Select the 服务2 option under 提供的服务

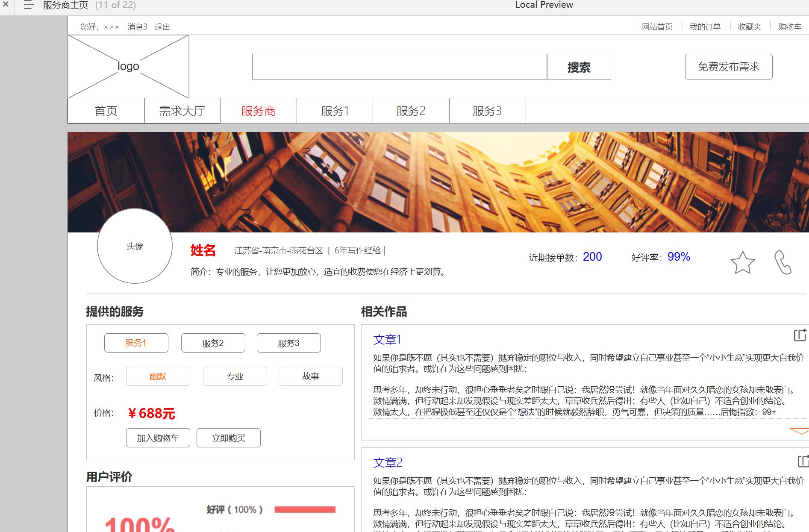213,343
